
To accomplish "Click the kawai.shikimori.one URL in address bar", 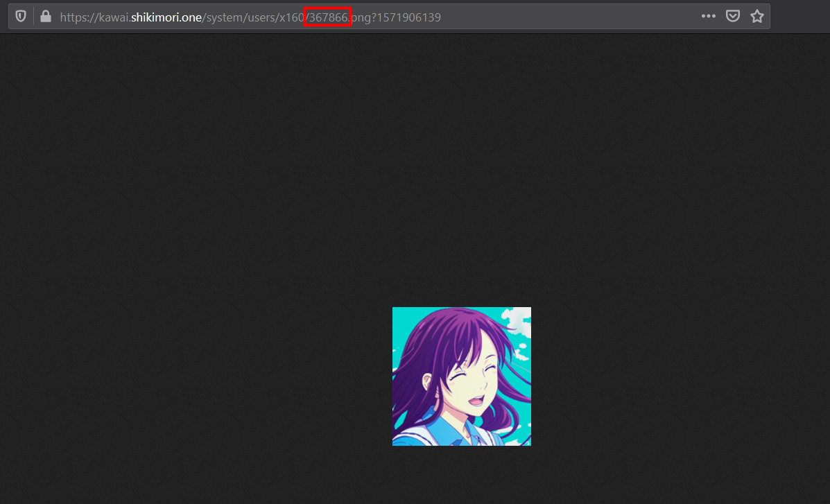I will [x=250, y=17].
